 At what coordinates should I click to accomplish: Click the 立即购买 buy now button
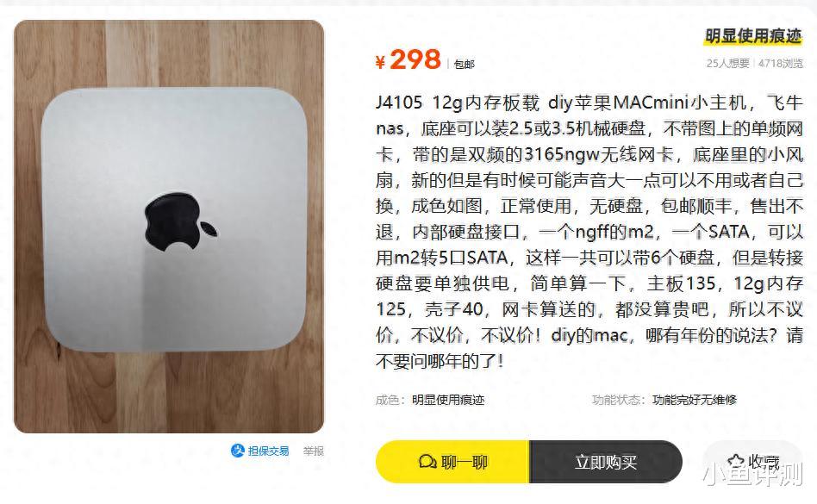[x=606, y=462]
